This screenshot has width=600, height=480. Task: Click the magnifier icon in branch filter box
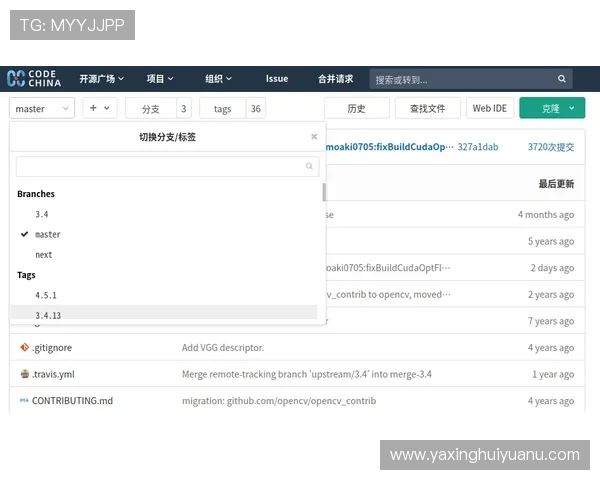(309, 166)
